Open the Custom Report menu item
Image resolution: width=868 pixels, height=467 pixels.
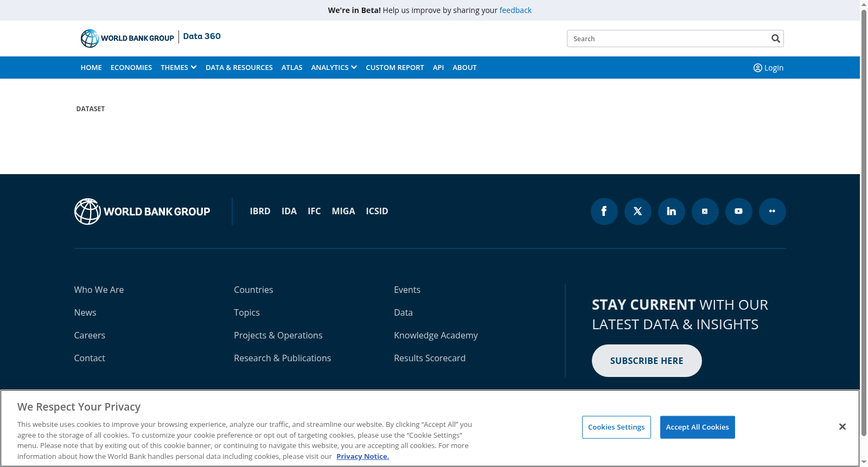coord(395,68)
